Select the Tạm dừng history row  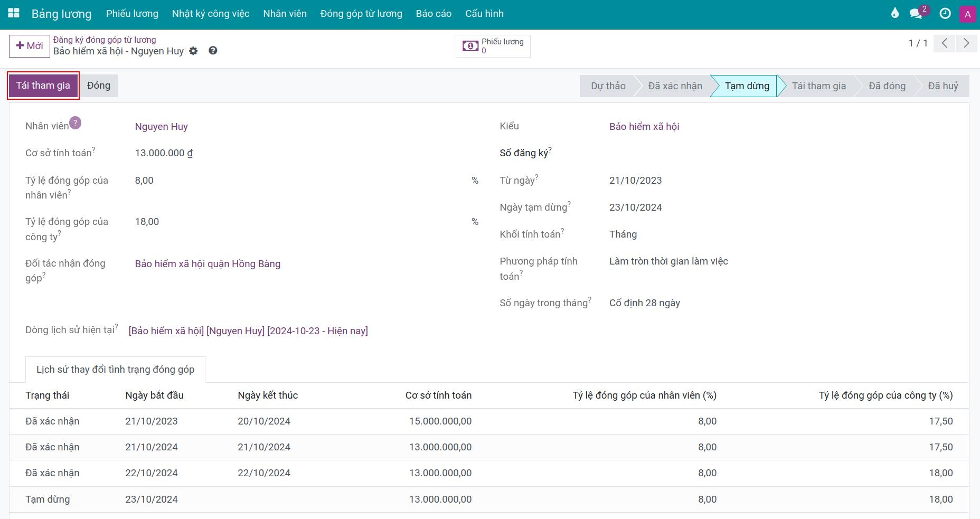(x=48, y=499)
